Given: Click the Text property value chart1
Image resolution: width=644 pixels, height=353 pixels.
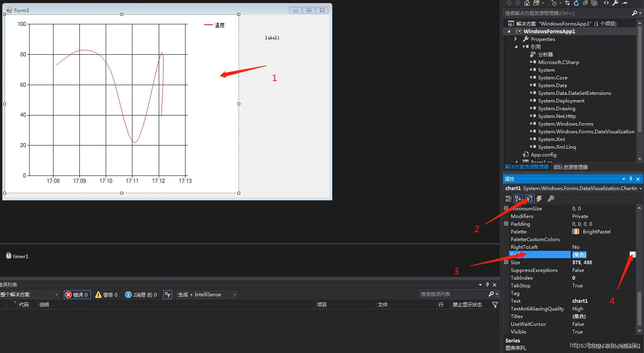Looking at the screenshot, I should pos(580,301).
